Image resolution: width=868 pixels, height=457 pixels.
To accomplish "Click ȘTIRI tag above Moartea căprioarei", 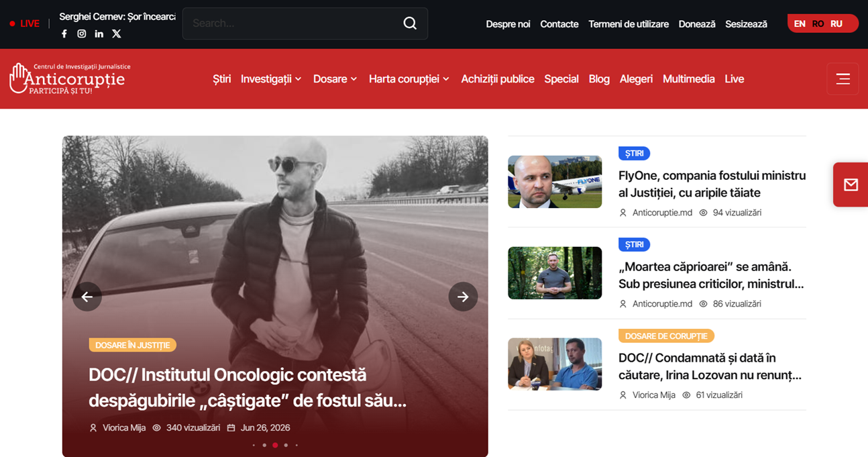I will 634,245.
